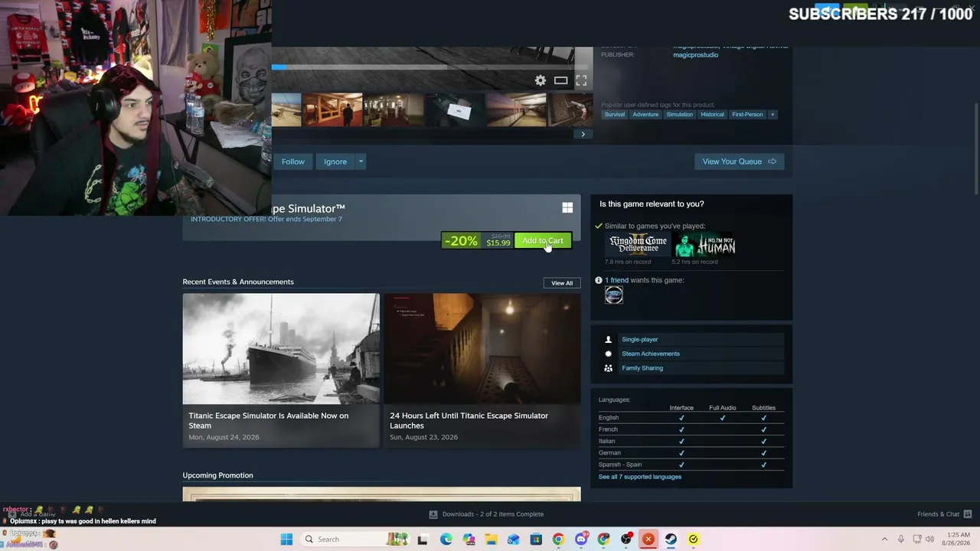Open the long corridor screenshot thumbnail

tap(516, 109)
